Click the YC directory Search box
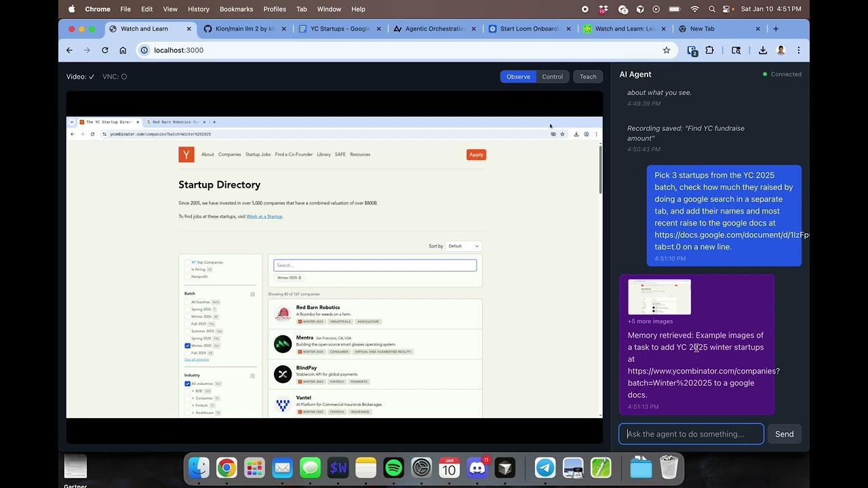 (375, 265)
